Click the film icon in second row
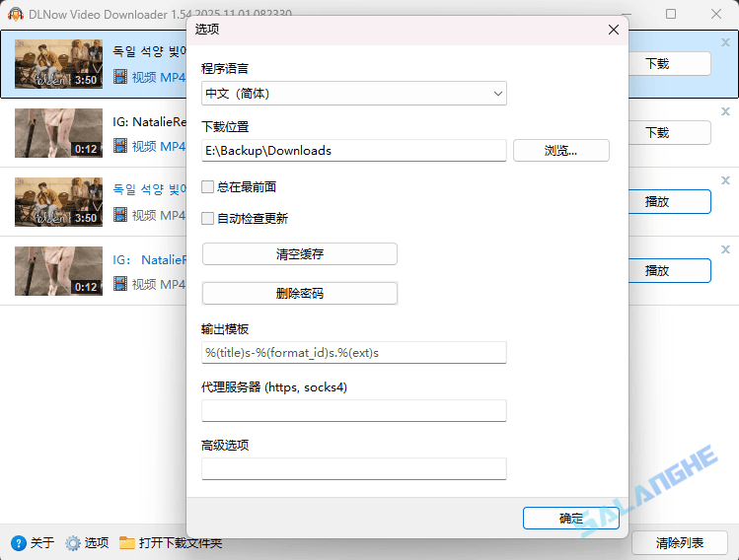Screen dimensions: 739x560 click(120, 146)
